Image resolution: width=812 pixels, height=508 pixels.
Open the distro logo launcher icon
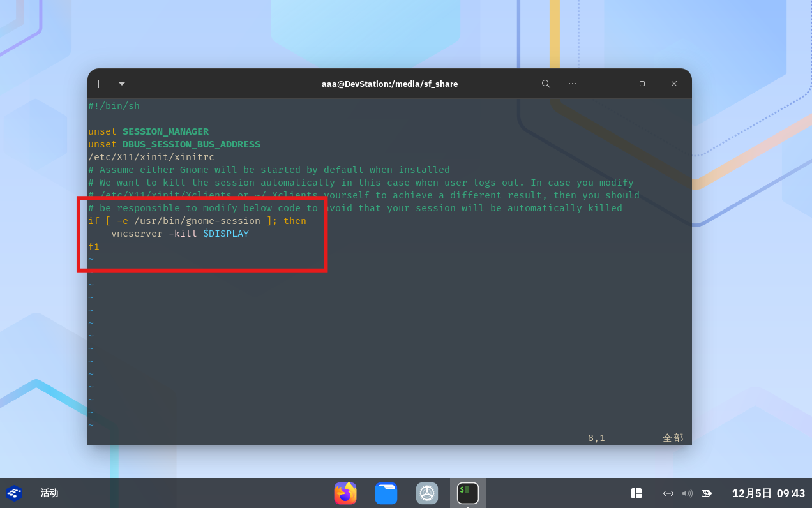[14, 493]
